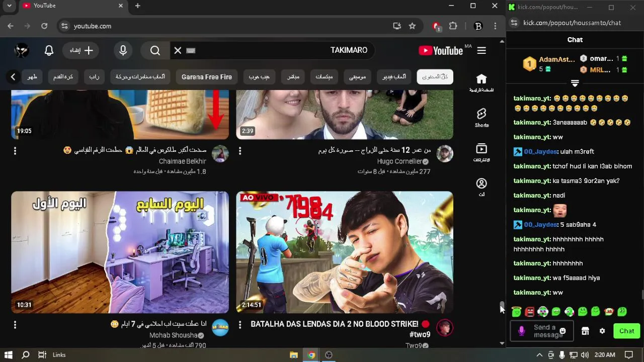Open YouTube notifications bell
This screenshot has height=362, width=644.
point(49,50)
